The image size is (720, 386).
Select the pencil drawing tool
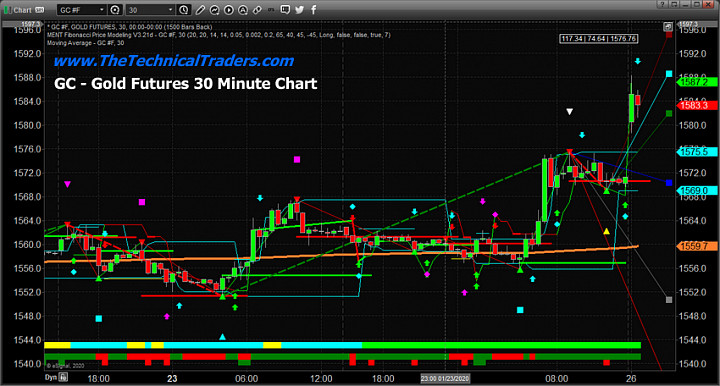tap(200, 10)
